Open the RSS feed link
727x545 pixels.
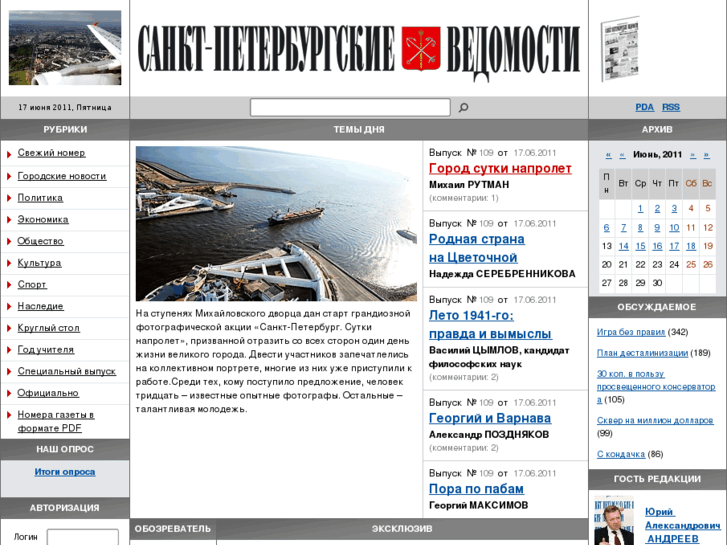[x=671, y=107]
